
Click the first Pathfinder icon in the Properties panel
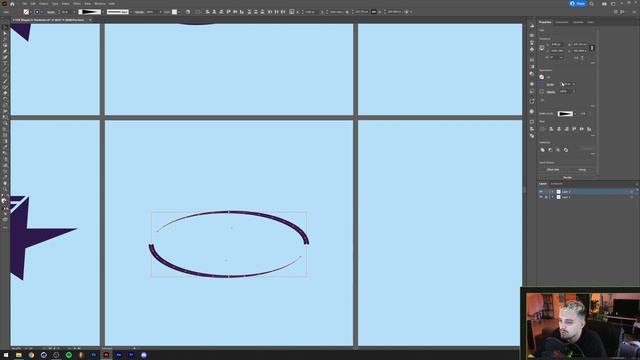pos(542,150)
